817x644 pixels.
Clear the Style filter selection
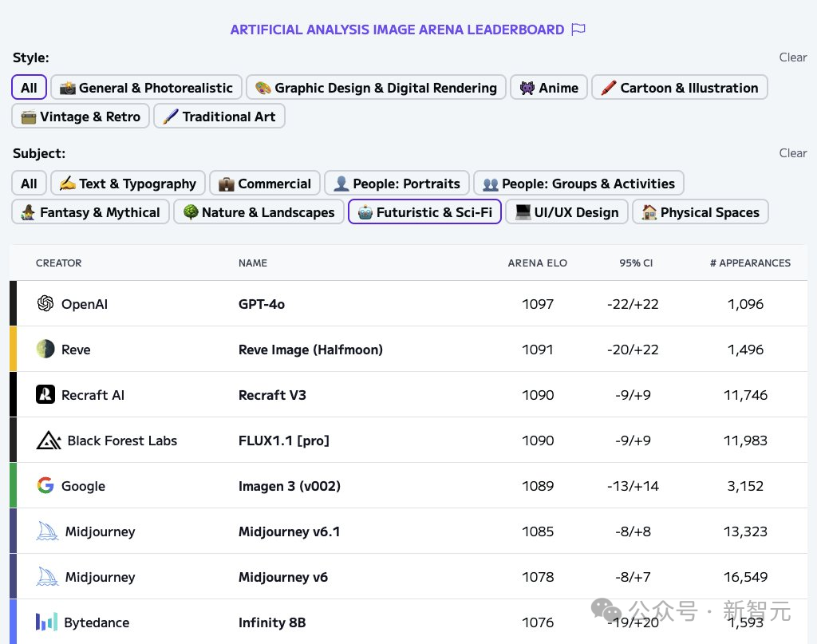[x=792, y=57]
